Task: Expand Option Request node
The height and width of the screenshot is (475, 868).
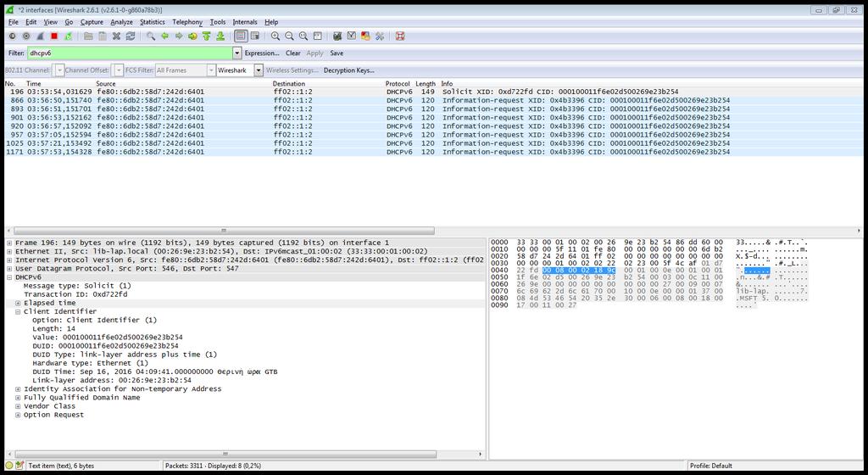Action: coord(18,415)
